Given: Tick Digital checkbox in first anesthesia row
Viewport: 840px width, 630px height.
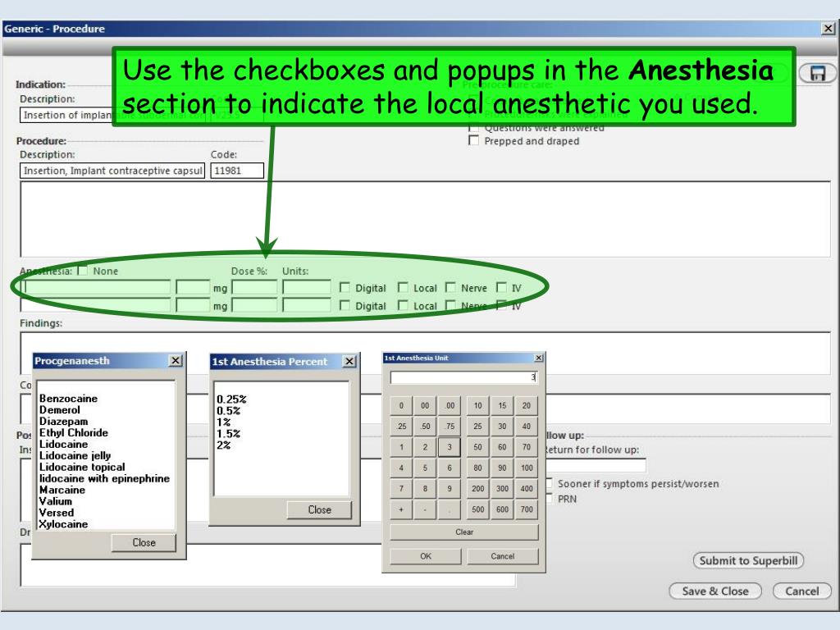Looking at the screenshot, I should 345,288.
